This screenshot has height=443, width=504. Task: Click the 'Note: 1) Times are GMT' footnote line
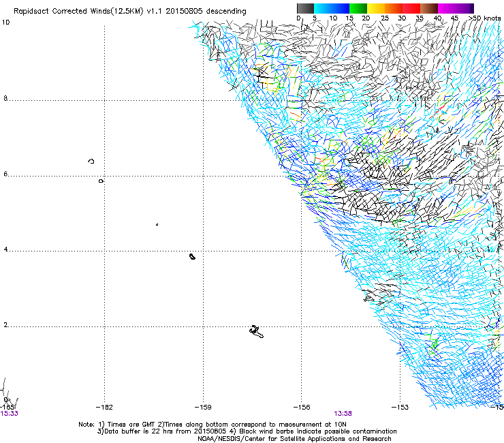click(212, 425)
